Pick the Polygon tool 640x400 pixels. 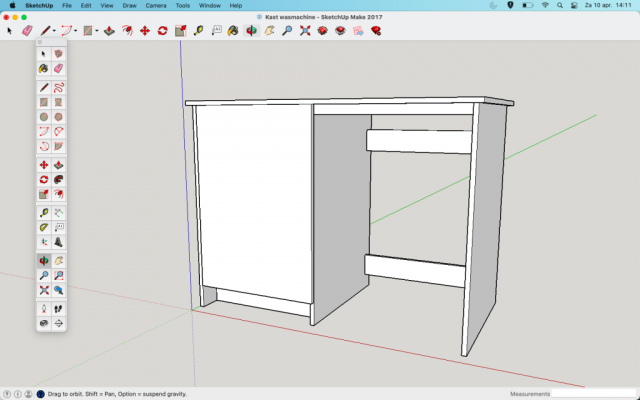click(58, 117)
